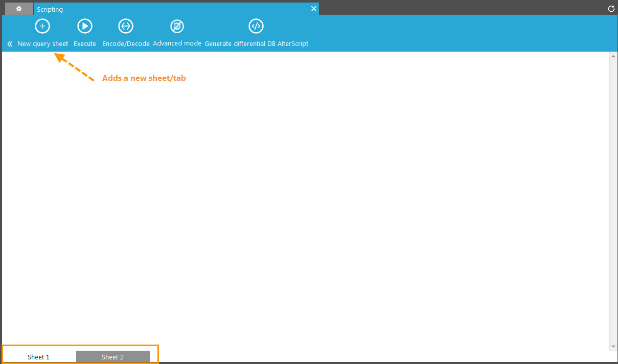Screen dimensions: 618x364
Task: Click inside the empty query editor area
Action: click(x=307, y=204)
